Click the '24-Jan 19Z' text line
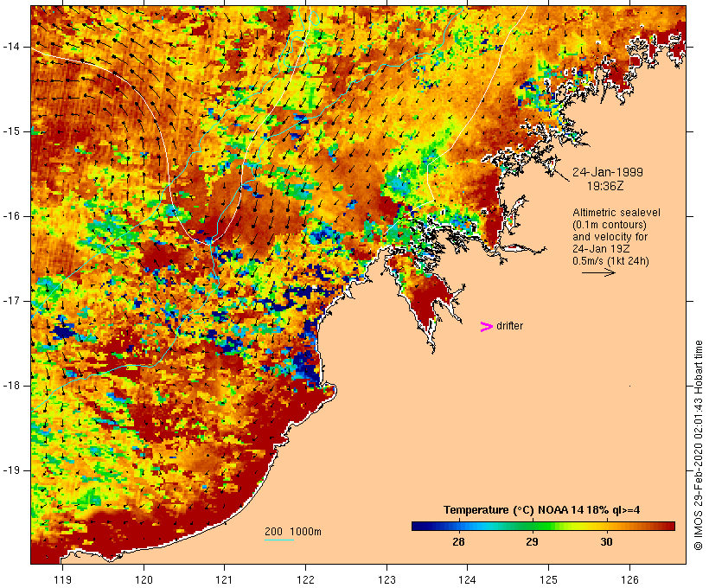 click(x=601, y=249)
